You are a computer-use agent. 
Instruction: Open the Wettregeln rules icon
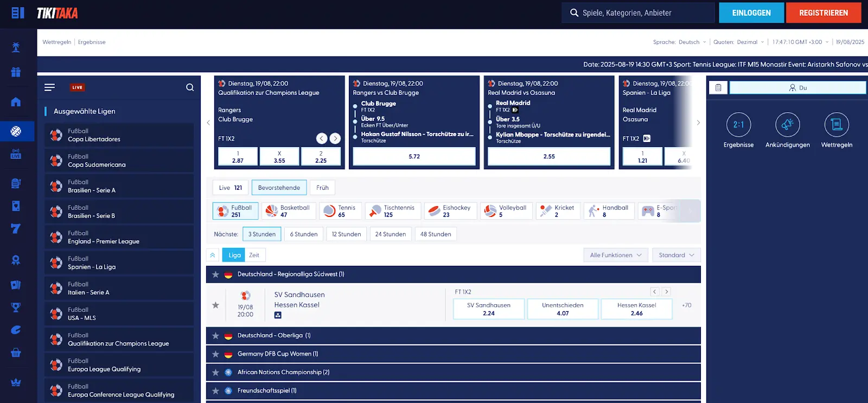pos(836,125)
